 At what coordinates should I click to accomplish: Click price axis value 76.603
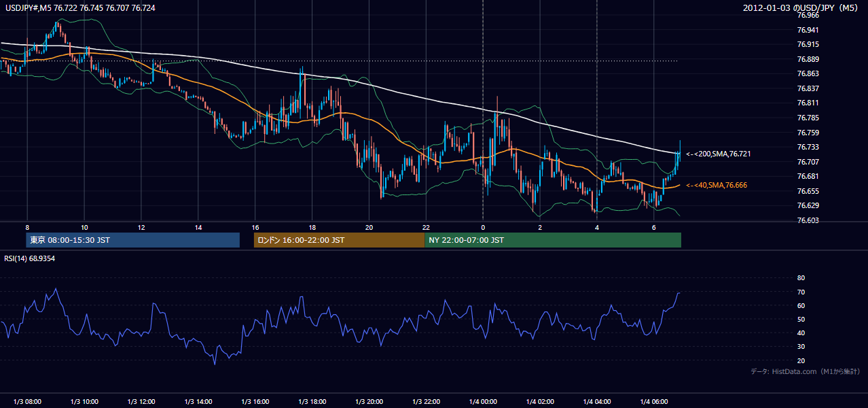tap(808, 220)
